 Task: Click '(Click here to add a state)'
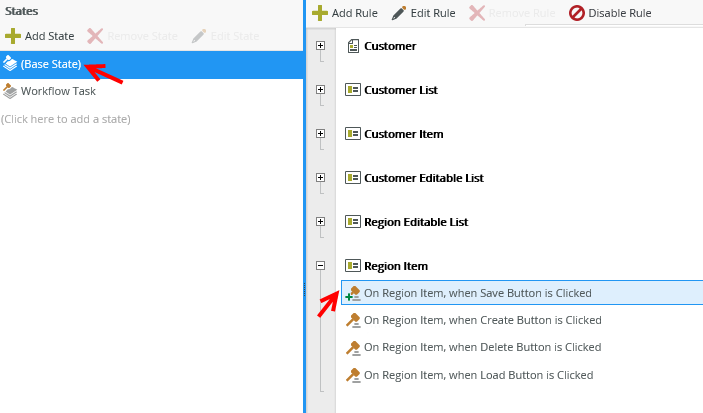click(65, 119)
